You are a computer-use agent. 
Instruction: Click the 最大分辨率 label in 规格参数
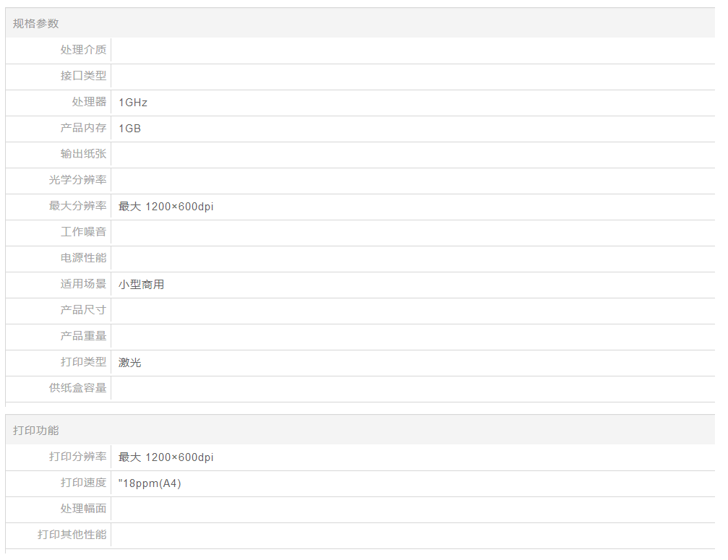point(77,206)
